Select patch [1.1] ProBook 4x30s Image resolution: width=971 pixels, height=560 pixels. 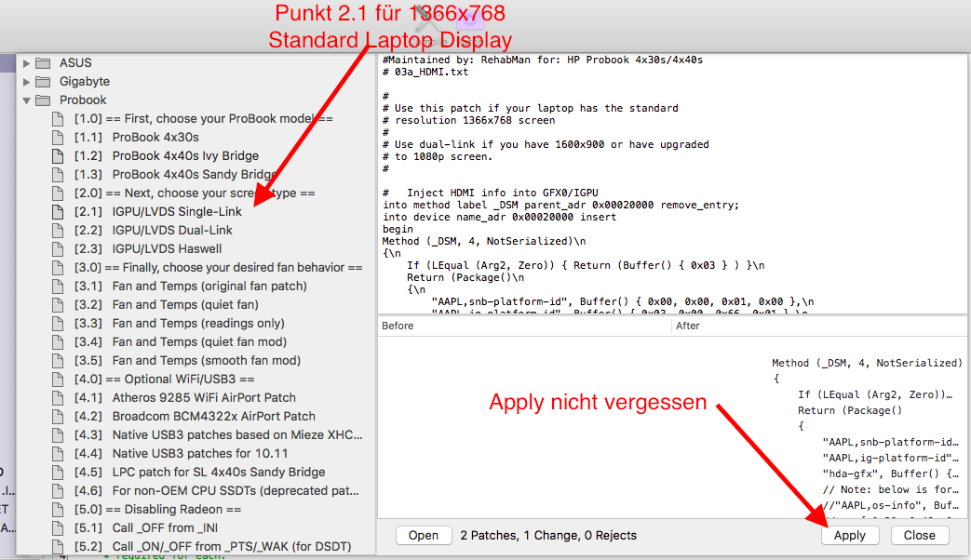pos(196,138)
